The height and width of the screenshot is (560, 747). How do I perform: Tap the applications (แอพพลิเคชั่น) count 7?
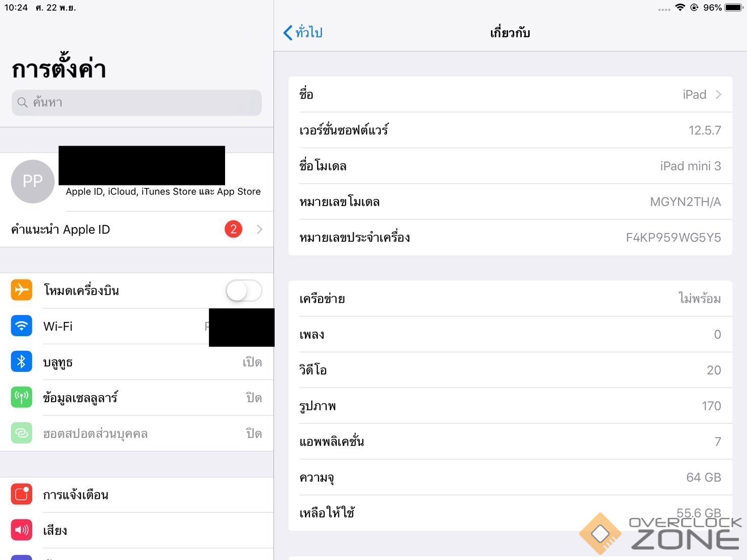coord(718,442)
